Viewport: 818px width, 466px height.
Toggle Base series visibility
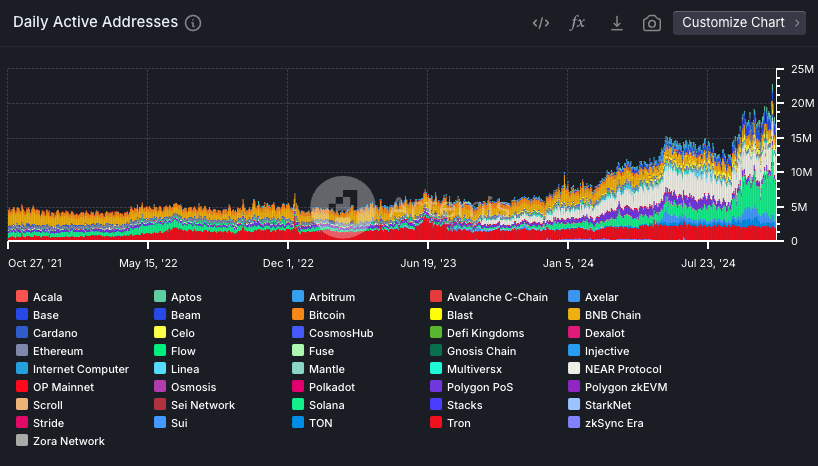click(45, 315)
